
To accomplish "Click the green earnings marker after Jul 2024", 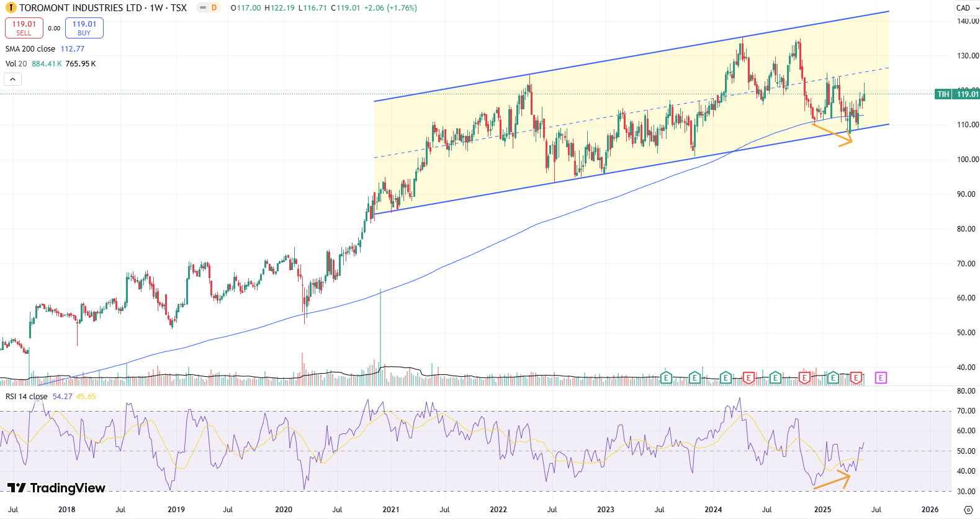I will click(x=775, y=377).
